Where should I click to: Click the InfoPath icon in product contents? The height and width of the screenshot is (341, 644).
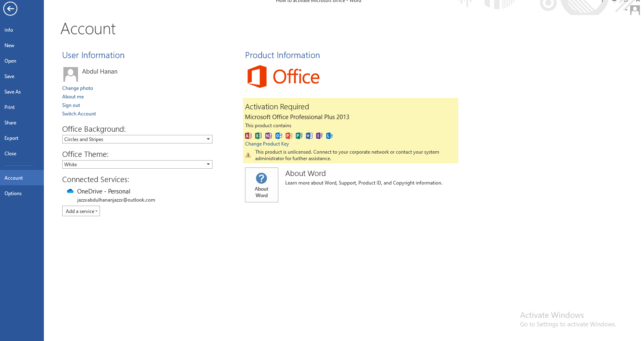(x=319, y=136)
